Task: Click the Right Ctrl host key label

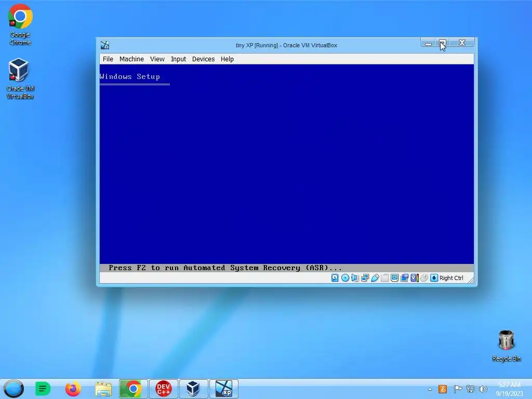Action: pos(451,278)
